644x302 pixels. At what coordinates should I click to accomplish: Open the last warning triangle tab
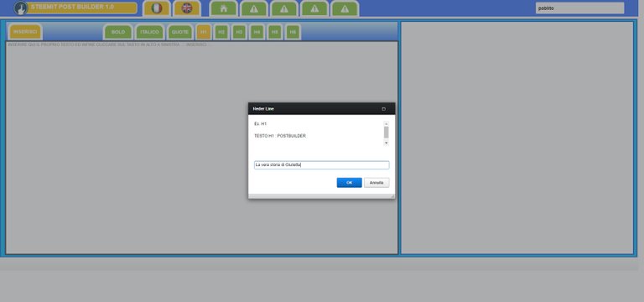pyautogui.click(x=345, y=8)
